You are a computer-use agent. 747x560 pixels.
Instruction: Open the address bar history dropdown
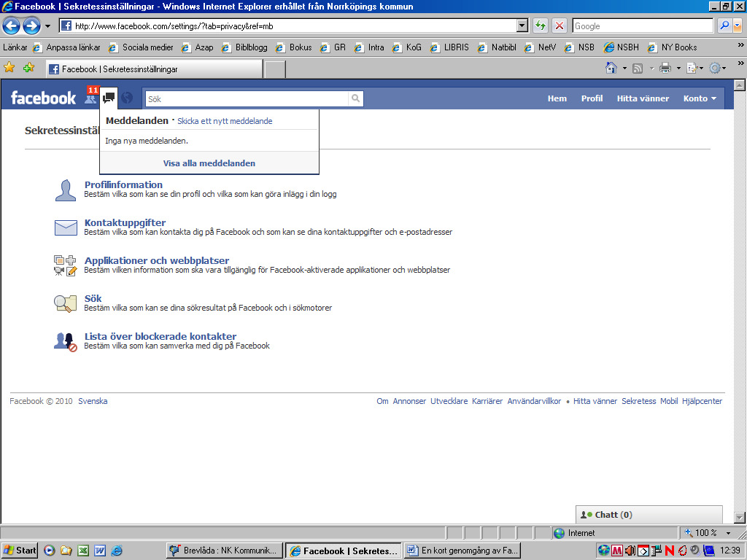tap(522, 26)
